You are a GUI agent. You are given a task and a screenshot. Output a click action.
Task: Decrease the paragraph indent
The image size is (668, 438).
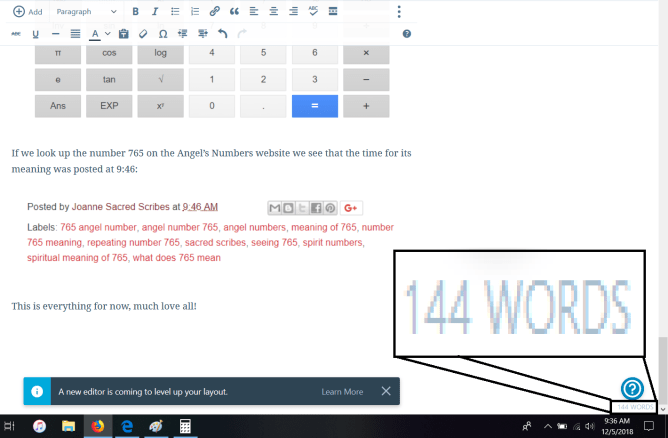click(183, 34)
